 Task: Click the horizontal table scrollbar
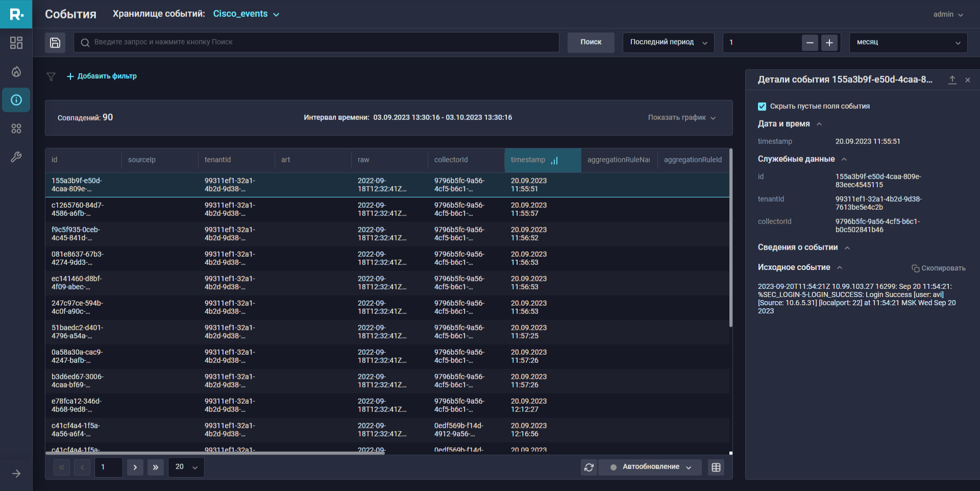(214, 453)
